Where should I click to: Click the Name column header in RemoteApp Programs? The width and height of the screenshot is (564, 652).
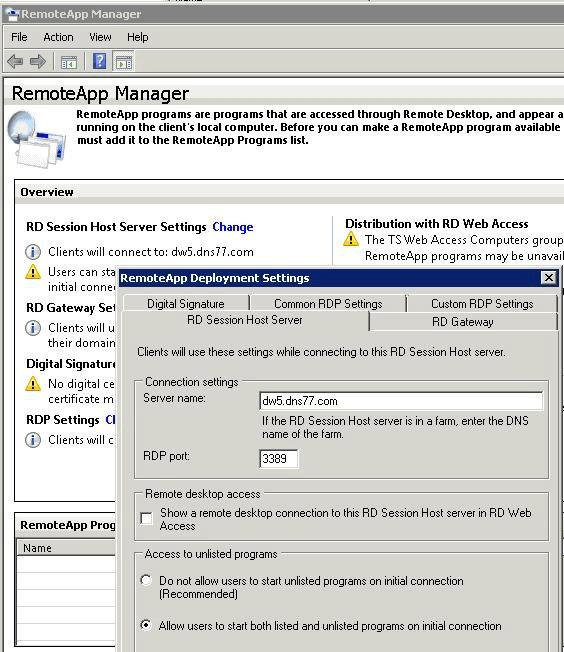tap(67, 548)
